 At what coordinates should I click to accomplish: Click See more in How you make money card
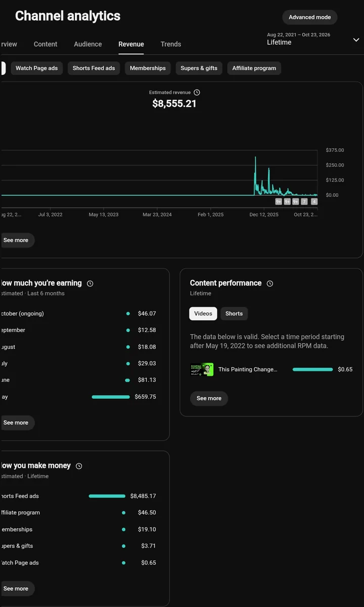click(x=16, y=589)
